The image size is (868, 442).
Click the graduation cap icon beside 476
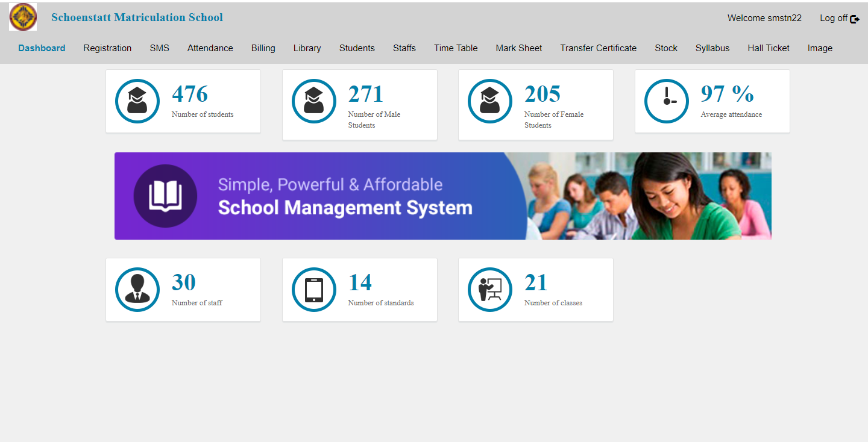[137, 101]
